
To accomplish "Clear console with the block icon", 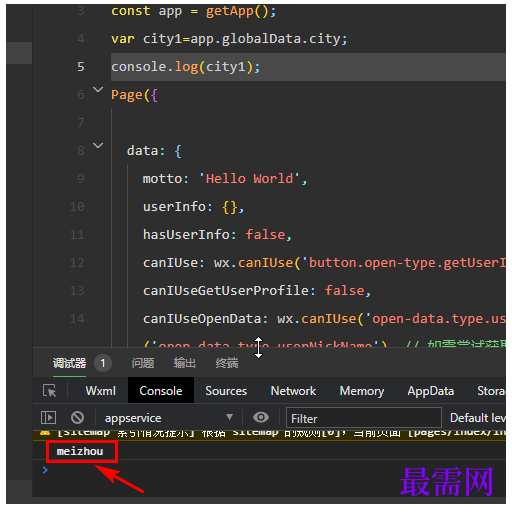I will pos(77,418).
